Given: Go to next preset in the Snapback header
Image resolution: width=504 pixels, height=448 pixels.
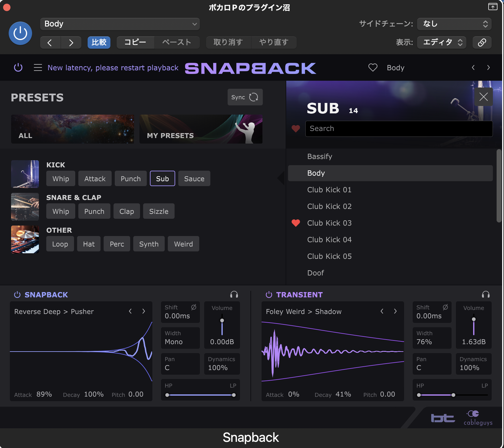Looking at the screenshot, I should tap(488, 67).
